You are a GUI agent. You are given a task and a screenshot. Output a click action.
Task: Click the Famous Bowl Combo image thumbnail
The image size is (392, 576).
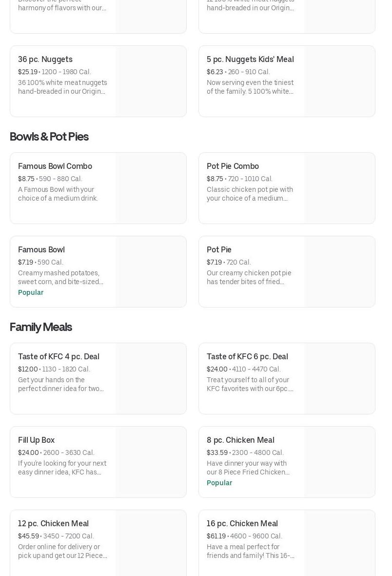click(151, 188)
